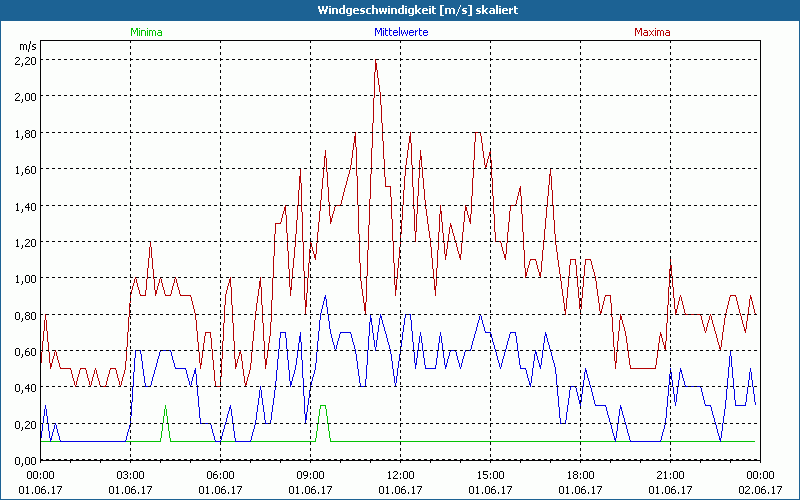Screen dimensions: 800x500
Task: Select the 21:00 time axis label
Action: [670, 475]
